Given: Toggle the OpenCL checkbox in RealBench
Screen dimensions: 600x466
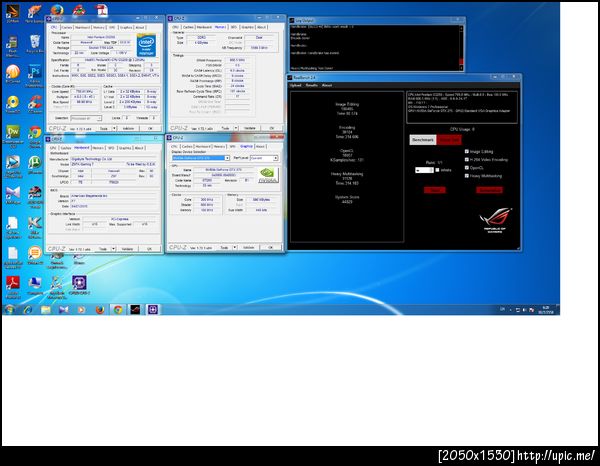Looking at the screenshot, I should click(x=466, y=168).
